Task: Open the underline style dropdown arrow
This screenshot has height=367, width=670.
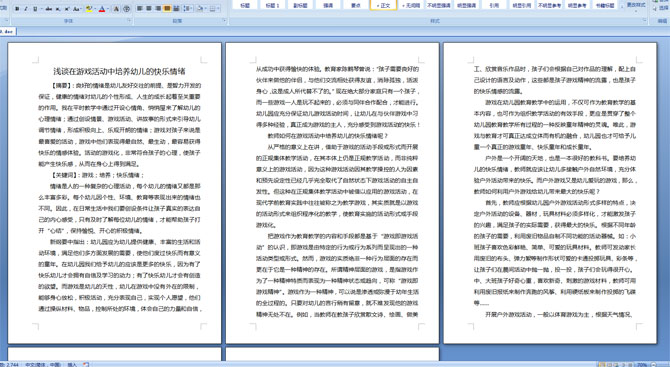Action: (41, 9)
